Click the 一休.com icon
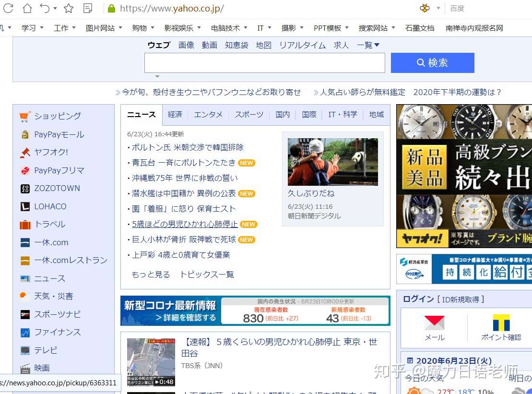The width and height of the screenshot is (532, 394). point(25,242)
